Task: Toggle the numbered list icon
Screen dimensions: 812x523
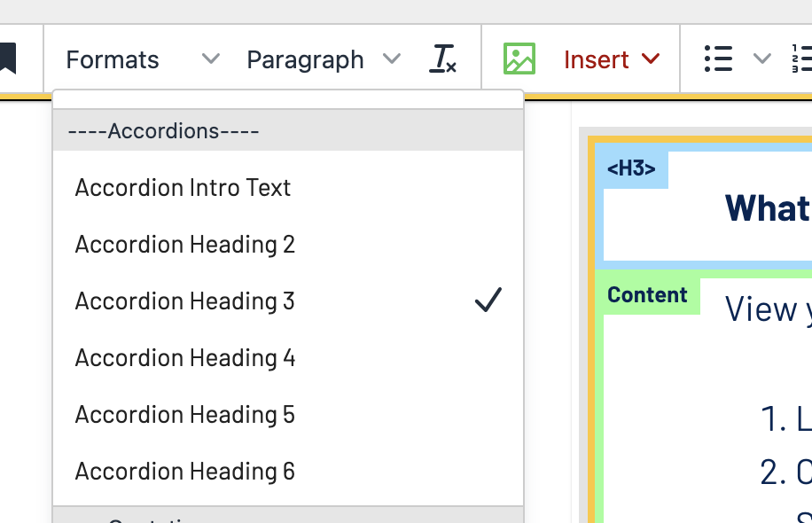Action: 800,59
